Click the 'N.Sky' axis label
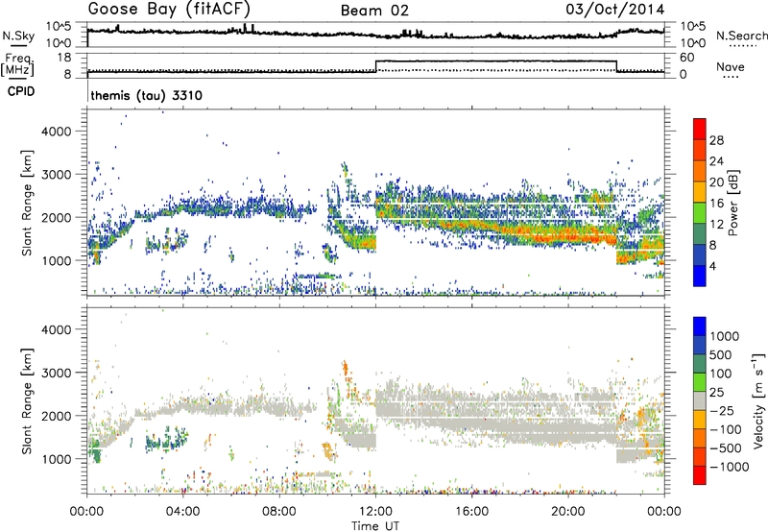The width and height of the screenshot is (768, 532). [x=18, y=36]
